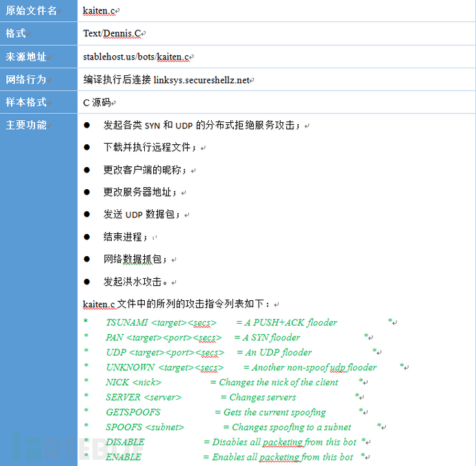Select description 'Gets the current spoofing'

coord(275,412)
